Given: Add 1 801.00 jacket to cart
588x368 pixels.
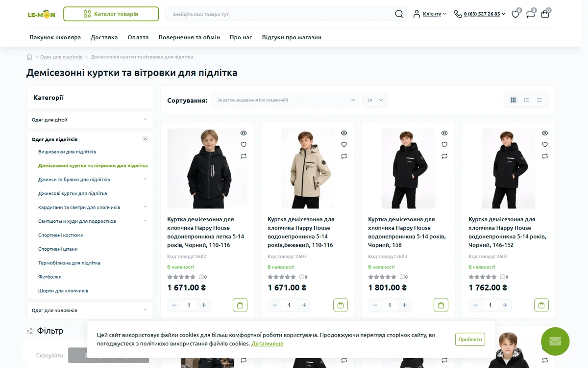Looking at the screenshot, I should [x=441, y=305].
